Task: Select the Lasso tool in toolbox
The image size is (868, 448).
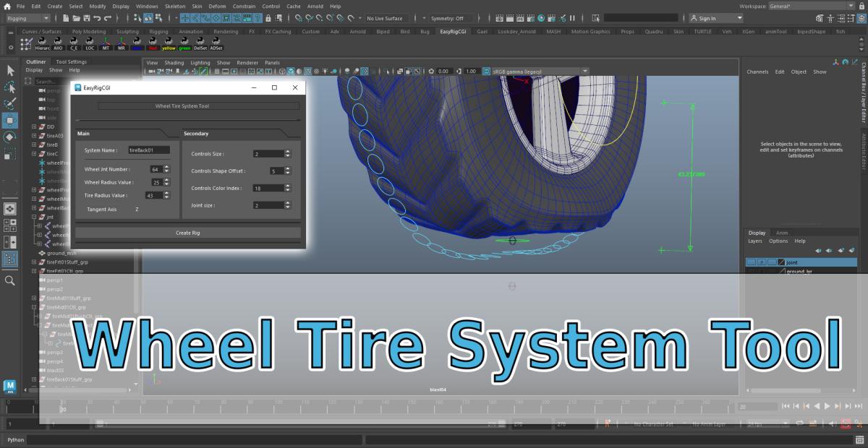Action: tap(10, 87)
